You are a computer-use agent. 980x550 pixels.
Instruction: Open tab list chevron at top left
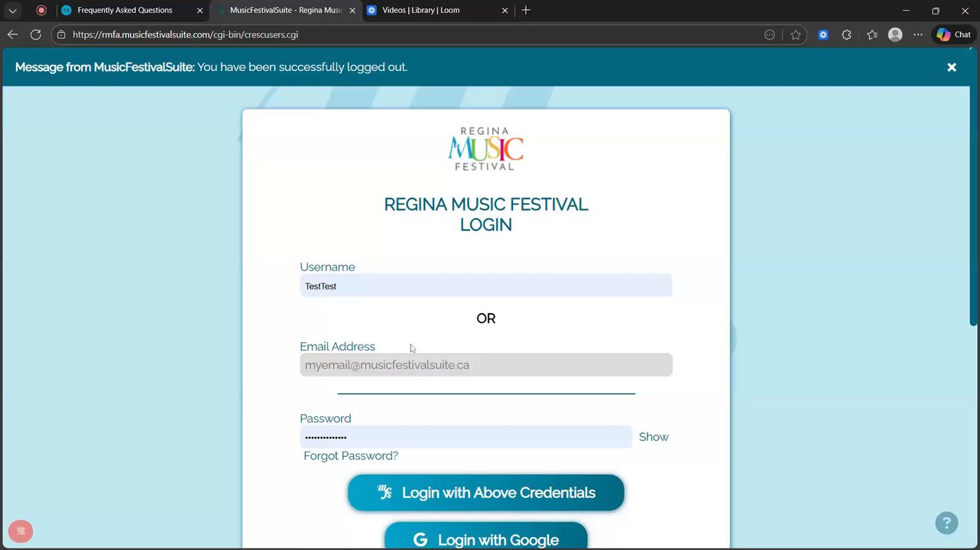point(12,11)
